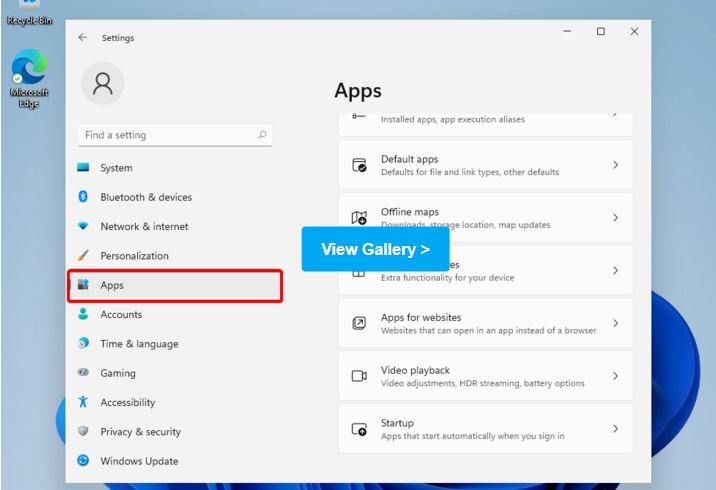
Task: Click the Time & language globe icon
Action: 83,343
